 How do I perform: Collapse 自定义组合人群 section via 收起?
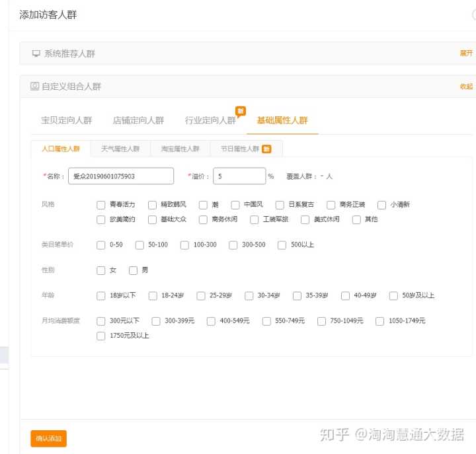tap(466, 87)
